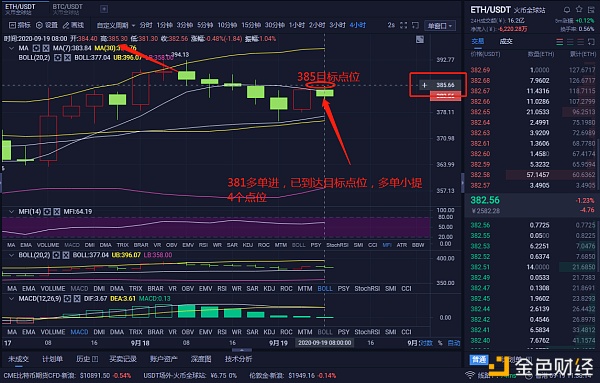Switch MACD pane to StochRSI indicator
Screen dimensions: 600x383
point(367,332)
